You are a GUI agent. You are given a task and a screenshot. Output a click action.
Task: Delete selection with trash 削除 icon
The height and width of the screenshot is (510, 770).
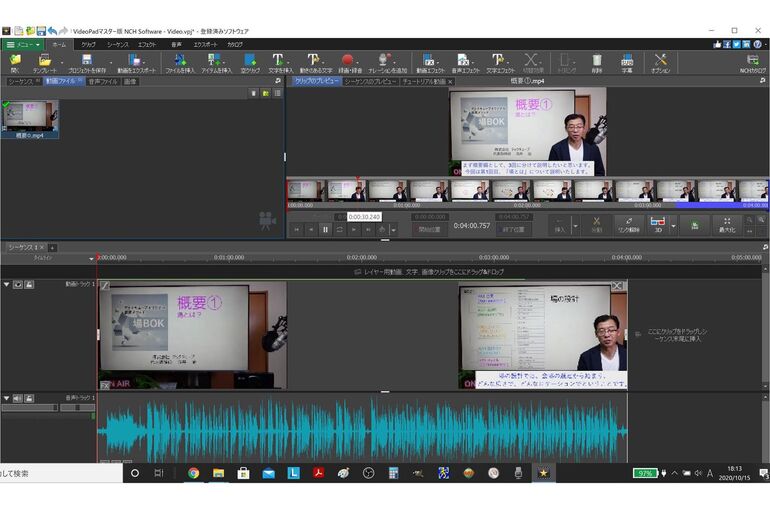coord(597,63)
